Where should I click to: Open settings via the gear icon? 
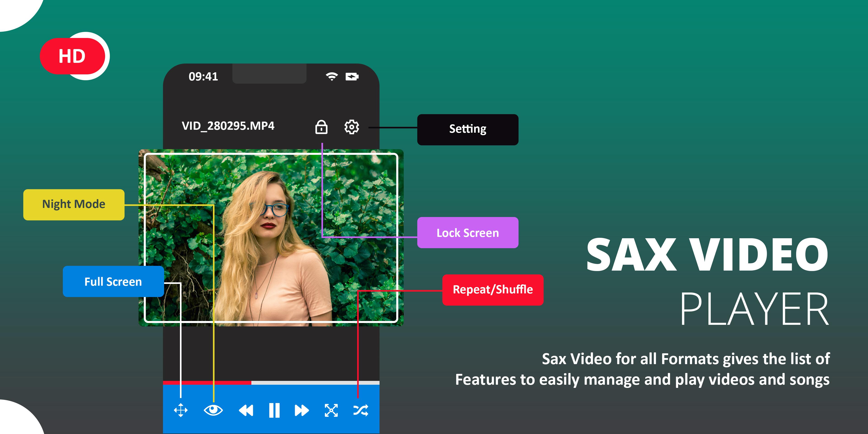click(x=351, y=127)
